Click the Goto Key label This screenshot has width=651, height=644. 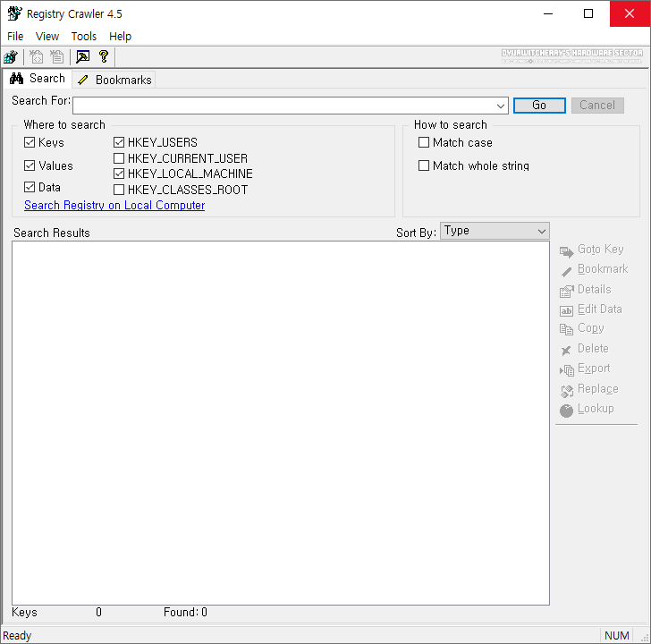click(x=601, y=250)
